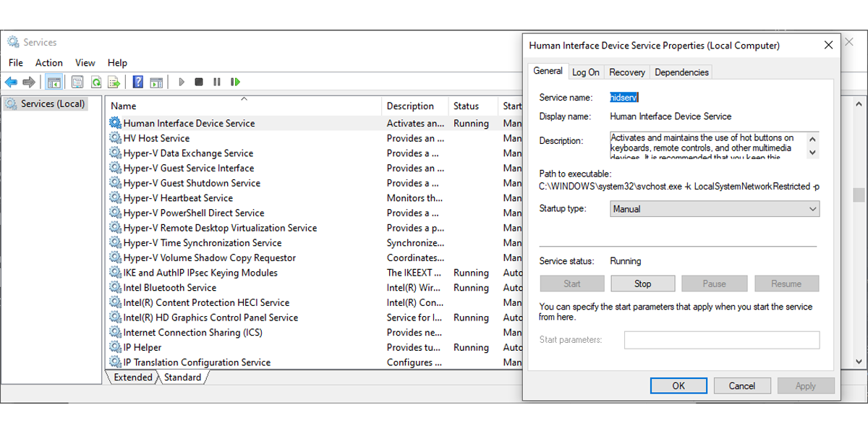Click the Stop Service square icon in toolbar
This screenshot has width=868, height=434.
click(x=199, y=82)
